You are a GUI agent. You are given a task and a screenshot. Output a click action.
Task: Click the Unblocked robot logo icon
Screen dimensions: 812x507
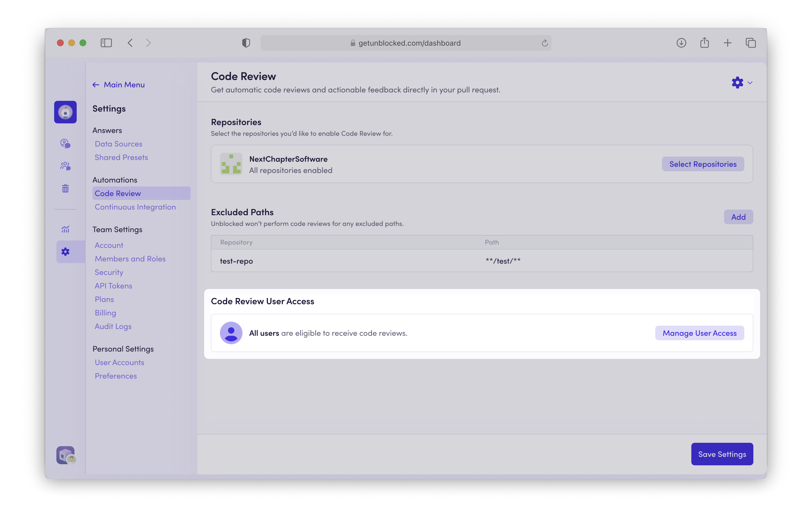tap(65, 112)
